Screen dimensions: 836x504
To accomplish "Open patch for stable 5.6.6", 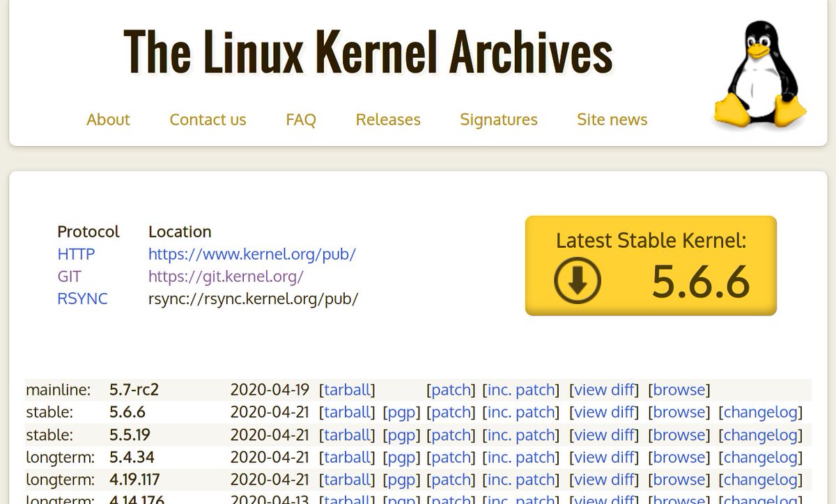I will click(x=451, y=412).
